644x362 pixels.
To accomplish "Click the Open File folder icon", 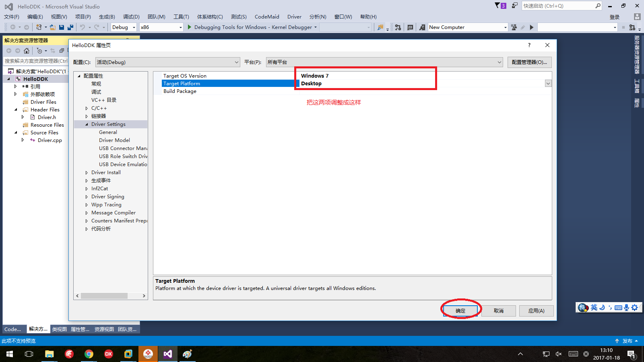I will (53, 27).
